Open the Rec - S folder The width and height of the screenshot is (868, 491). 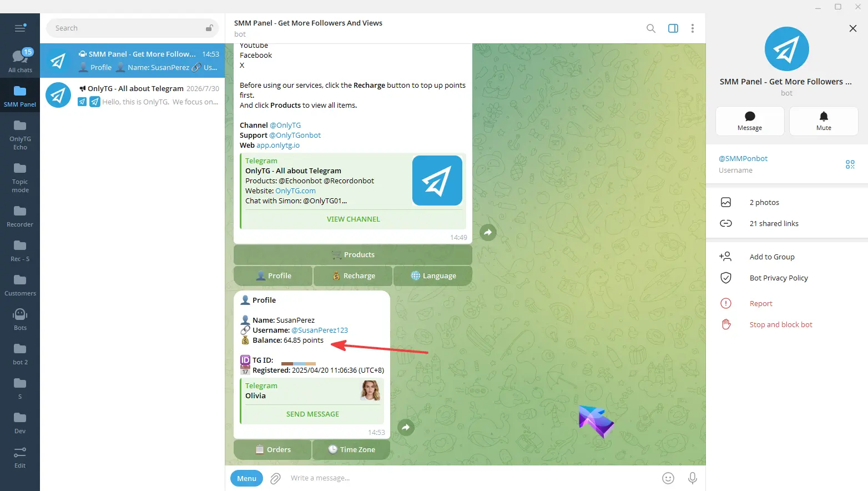tap(20, 250)
